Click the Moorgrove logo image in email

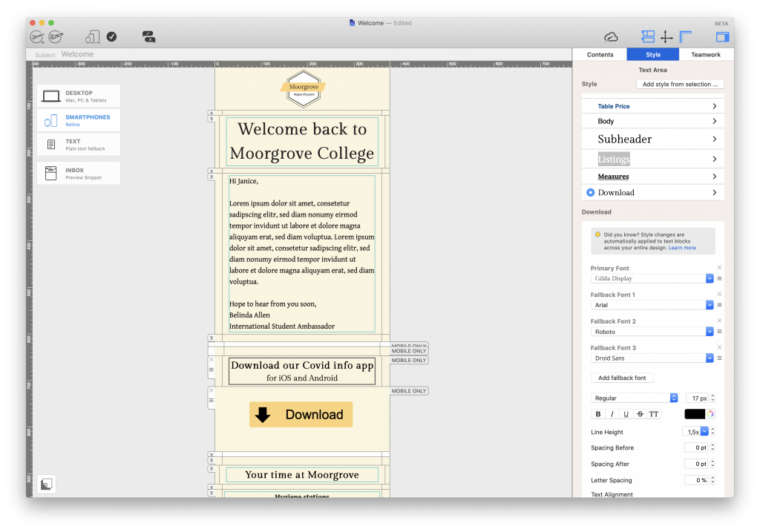point(303,89)
